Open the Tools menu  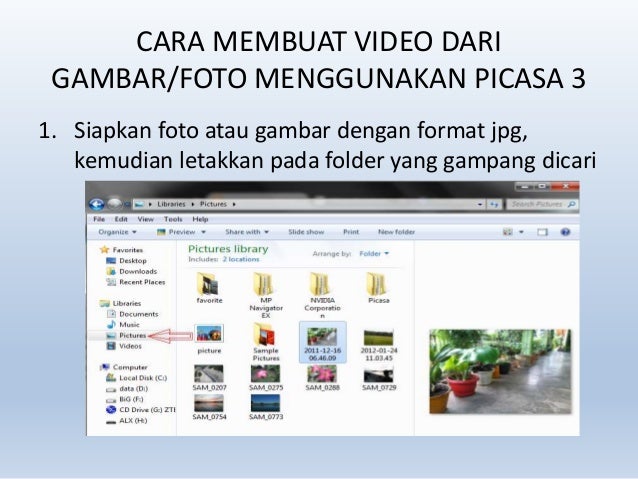[x=173, y=219]
